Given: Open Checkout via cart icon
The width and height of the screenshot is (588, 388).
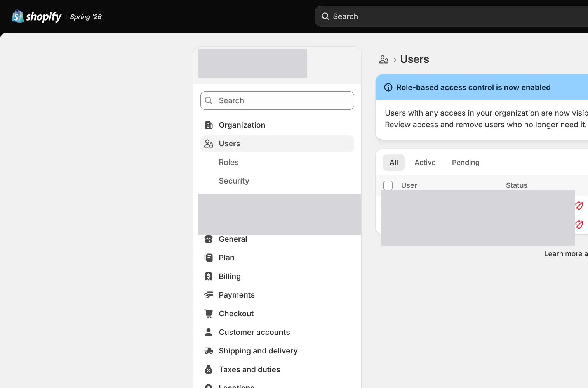Looking at the screenshot, I should tap(209, 314).
